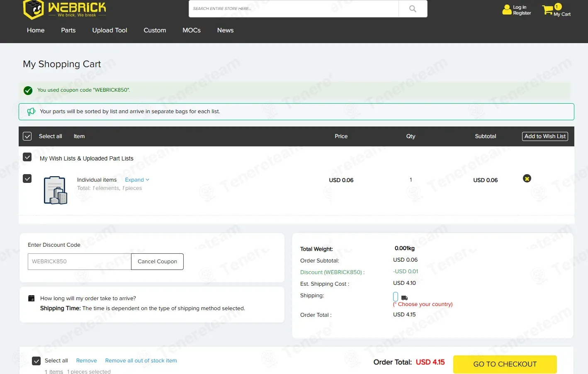
Task: Focus the search entire store field
Action: pyautogui.click(x=294, y=9)
